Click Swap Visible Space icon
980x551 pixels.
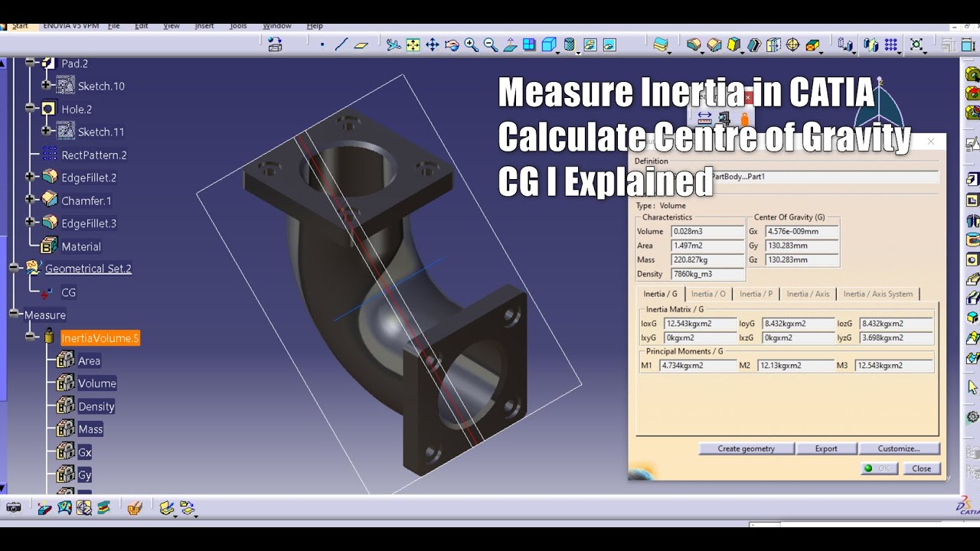(609, 45)
